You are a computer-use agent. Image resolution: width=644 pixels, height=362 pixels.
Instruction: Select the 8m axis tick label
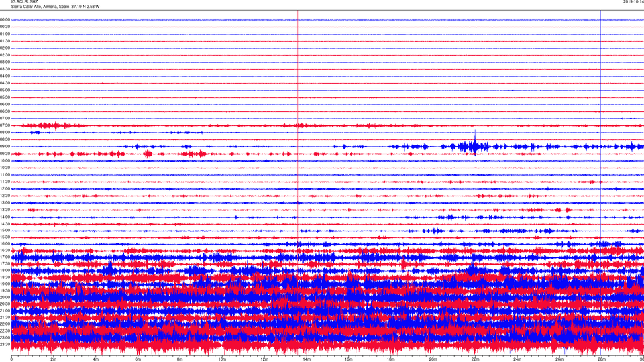click(180, 359)
